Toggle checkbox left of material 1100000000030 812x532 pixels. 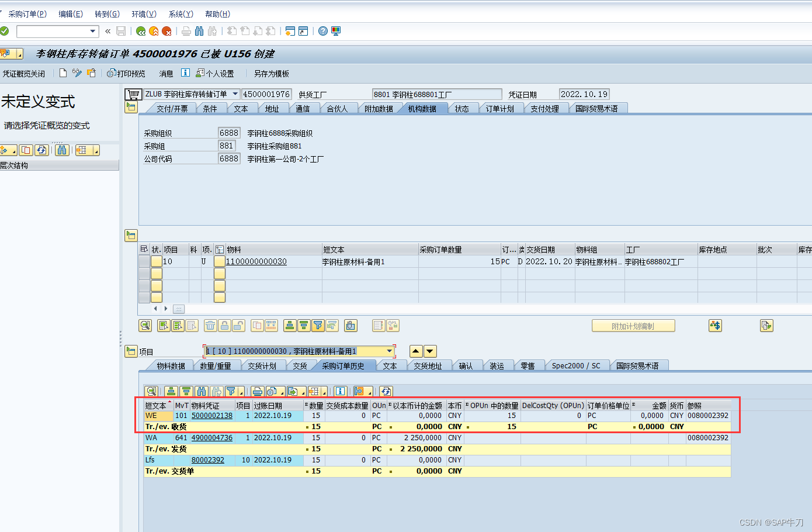[220, 261]
